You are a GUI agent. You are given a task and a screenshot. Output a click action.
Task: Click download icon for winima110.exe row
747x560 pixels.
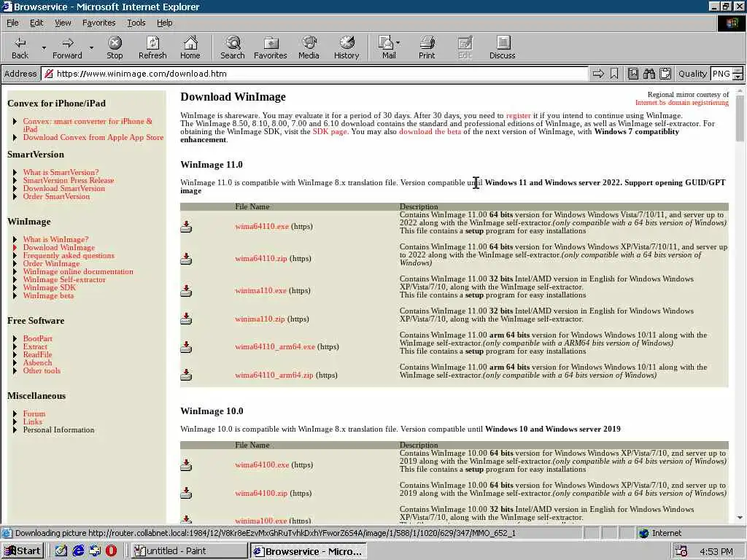tap(186, 290)
